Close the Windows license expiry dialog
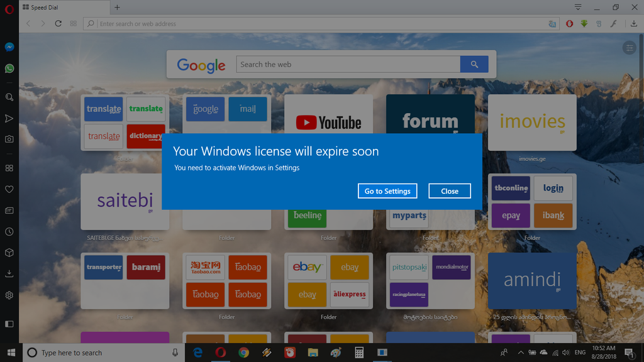644x362 pixels. point(450,191)
